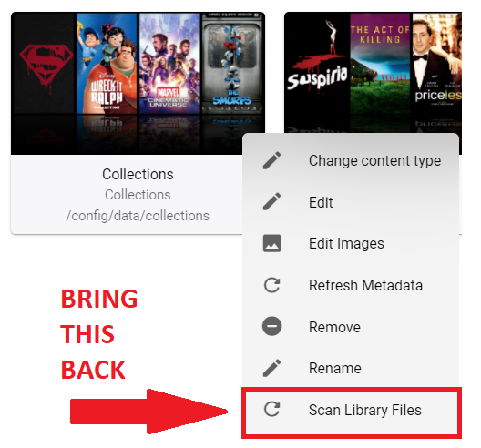Screen dimensions: 481x448
Task: Open the Collections library title
Action: click(x=138, y=174)
